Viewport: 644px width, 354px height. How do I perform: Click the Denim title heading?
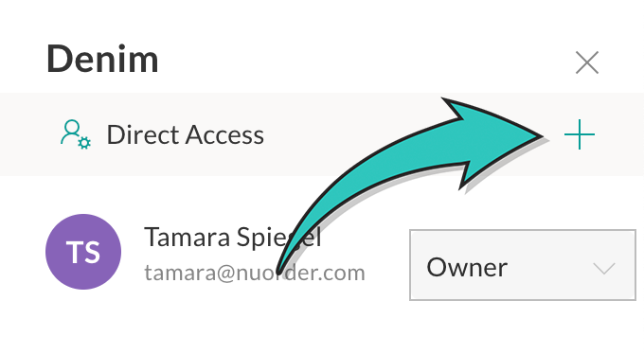(x=102, y=59)
